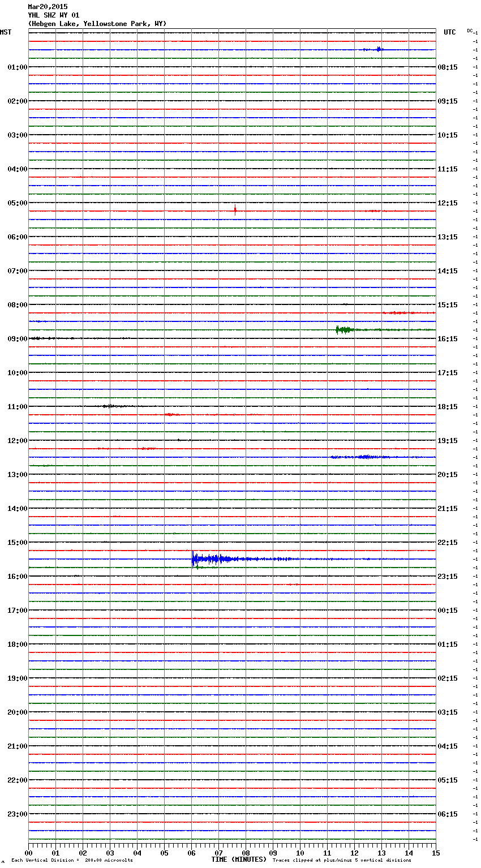
Task: Click the TIME (MINUTES) axis title
Action: tap(239, 860)
